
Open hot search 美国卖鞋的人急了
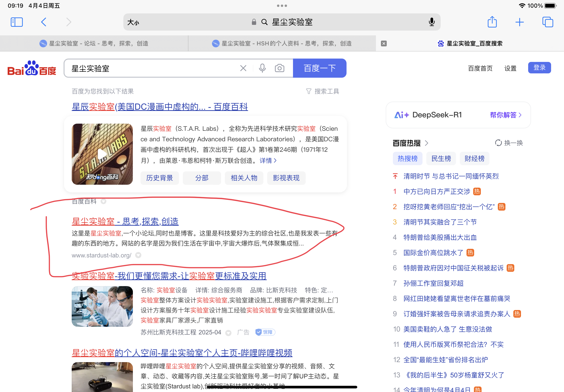448,329
